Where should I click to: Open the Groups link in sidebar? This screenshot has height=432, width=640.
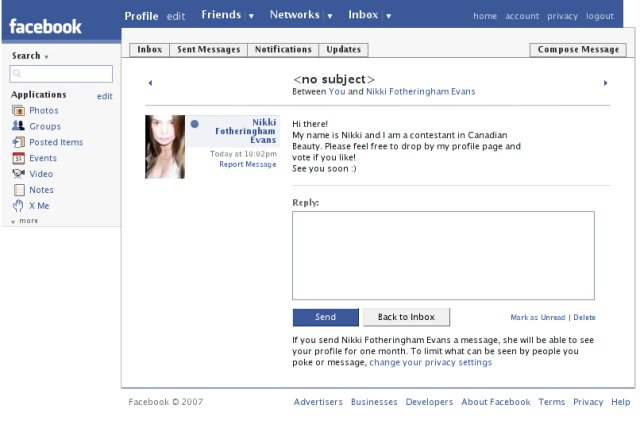pyautogui.click(x=45, y=127)
